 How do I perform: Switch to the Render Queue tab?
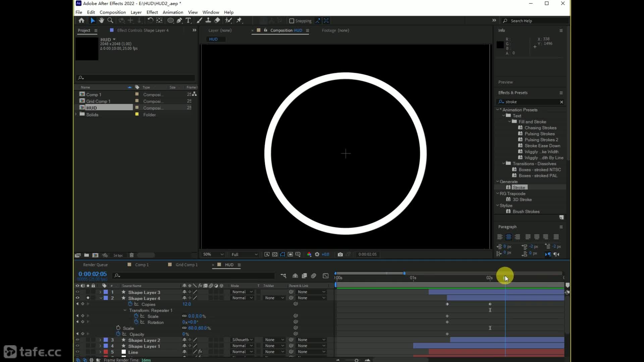[95, 265]
